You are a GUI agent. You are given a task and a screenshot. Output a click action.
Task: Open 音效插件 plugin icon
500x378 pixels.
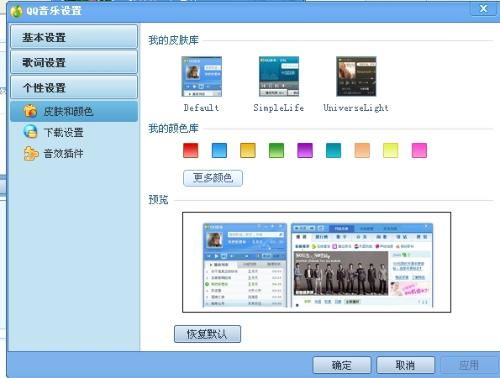tap(31, 153)
